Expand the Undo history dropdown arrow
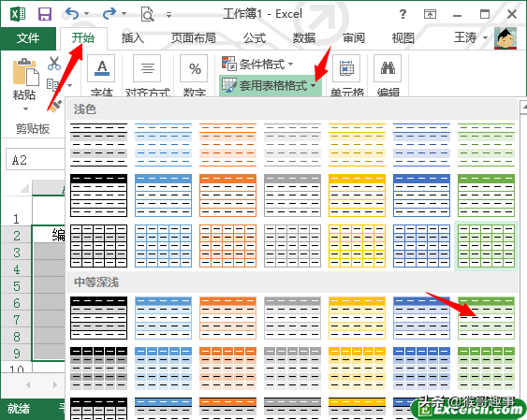Screen dimensions: 527x420 tap(87, 14)
